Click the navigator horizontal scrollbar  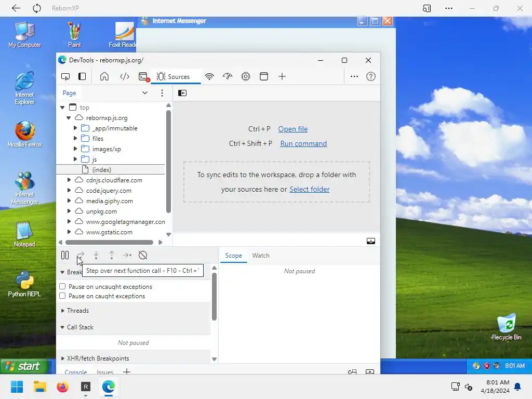pos(109,242)
